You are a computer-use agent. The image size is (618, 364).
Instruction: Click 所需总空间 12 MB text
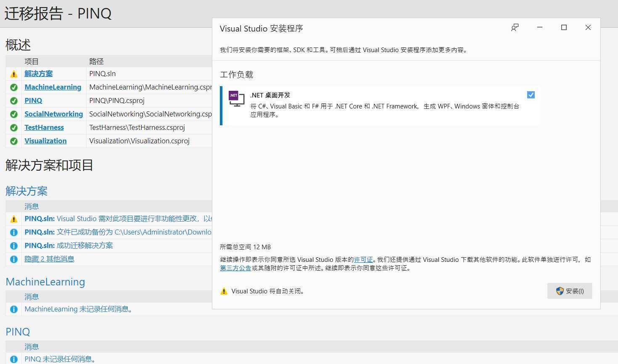point(245,247)
